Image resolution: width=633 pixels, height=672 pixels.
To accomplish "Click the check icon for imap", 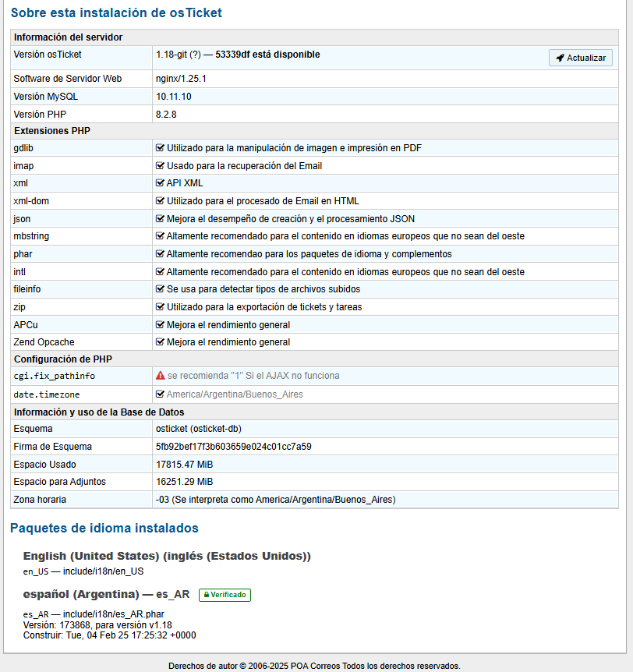I will (x=161, y=166).
